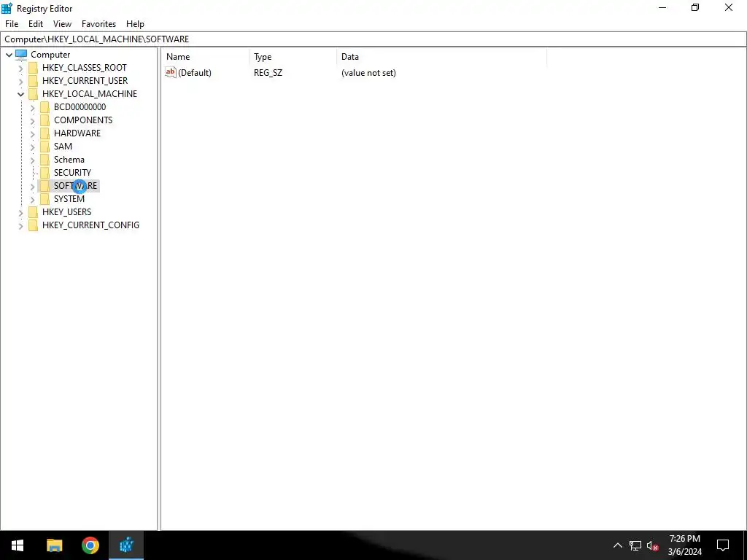Click the SECURITY folder icon

pos(44,172)
